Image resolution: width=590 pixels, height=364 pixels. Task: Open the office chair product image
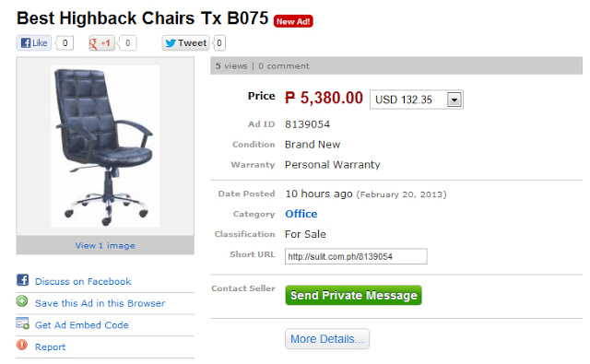click(x=105, y=147)
